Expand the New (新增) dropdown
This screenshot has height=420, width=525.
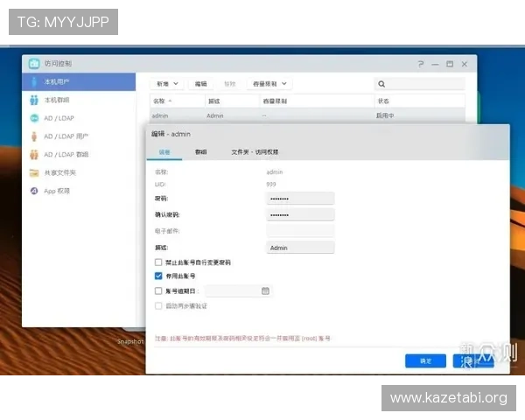[167, 84]
